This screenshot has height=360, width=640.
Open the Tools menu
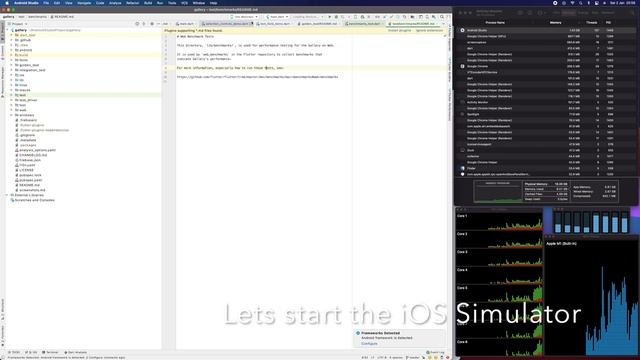pos(172,3)
